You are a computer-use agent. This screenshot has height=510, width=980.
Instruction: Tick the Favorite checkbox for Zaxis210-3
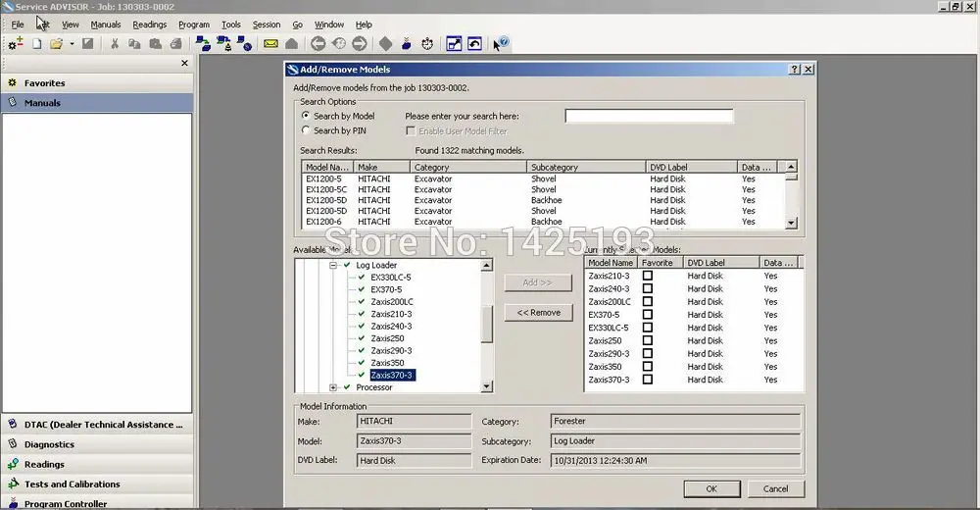(647, 276)
